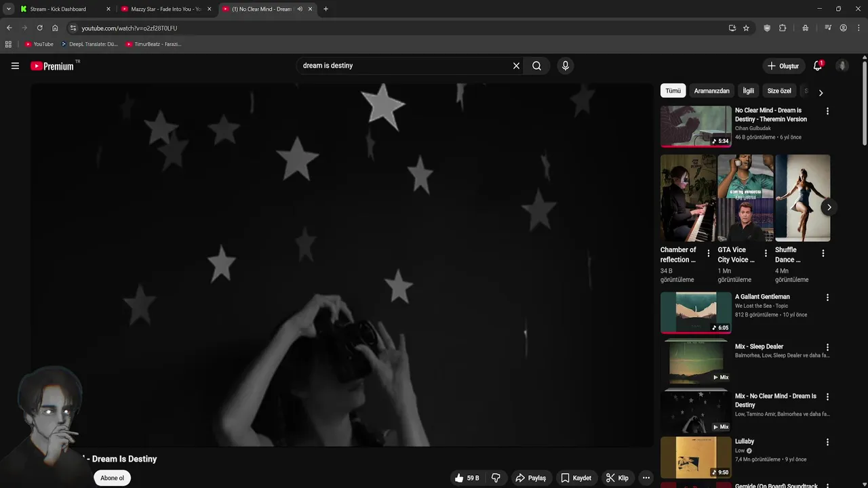Open a new browser tab
The image size is (868, 488).
[x=325, y=9]
